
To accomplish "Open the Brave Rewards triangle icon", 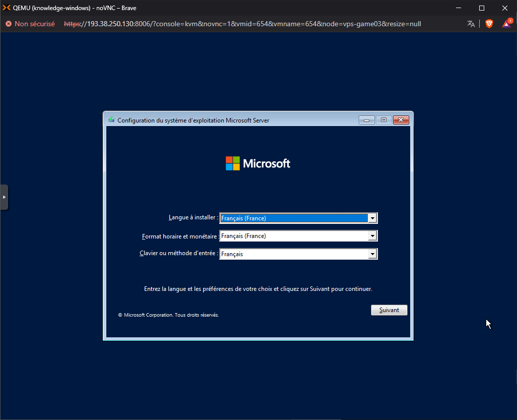I will point(507,23).
